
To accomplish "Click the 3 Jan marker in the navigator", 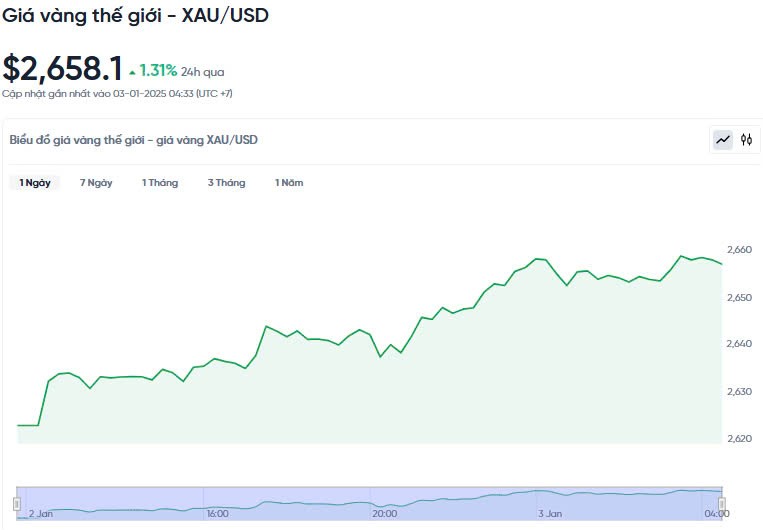I will click(550, 513).
